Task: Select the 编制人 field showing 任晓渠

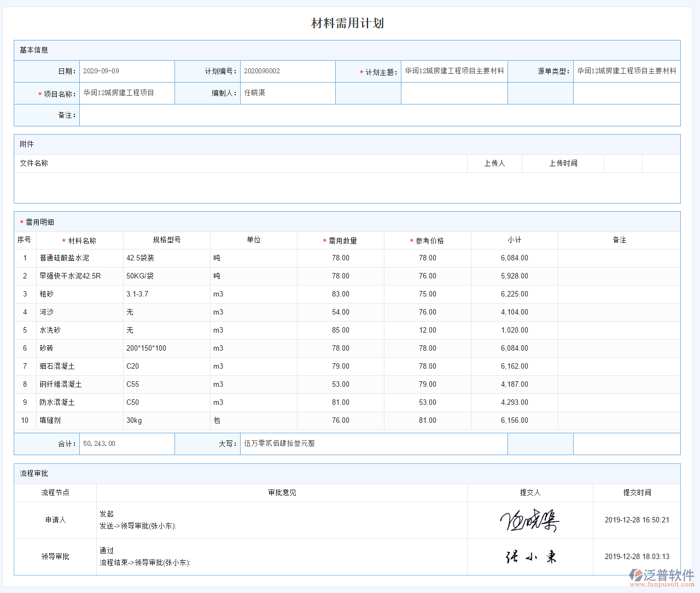Action: point(288,93)
